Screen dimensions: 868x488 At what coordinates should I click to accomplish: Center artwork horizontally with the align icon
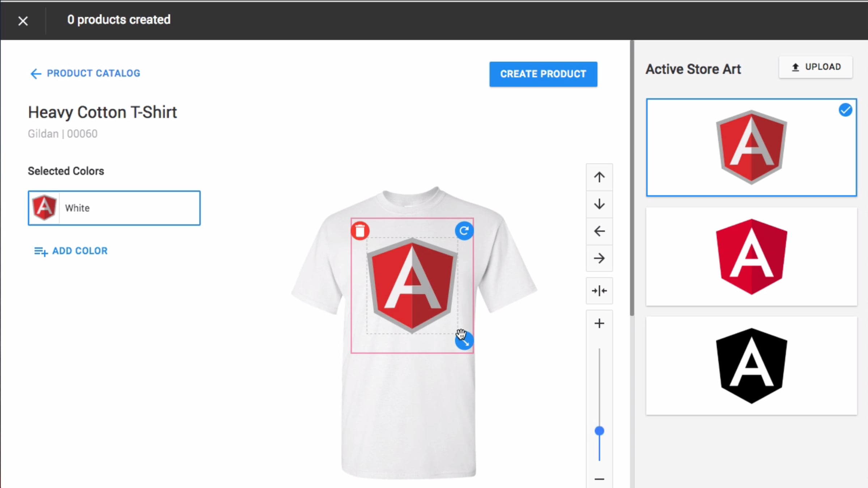599,291
